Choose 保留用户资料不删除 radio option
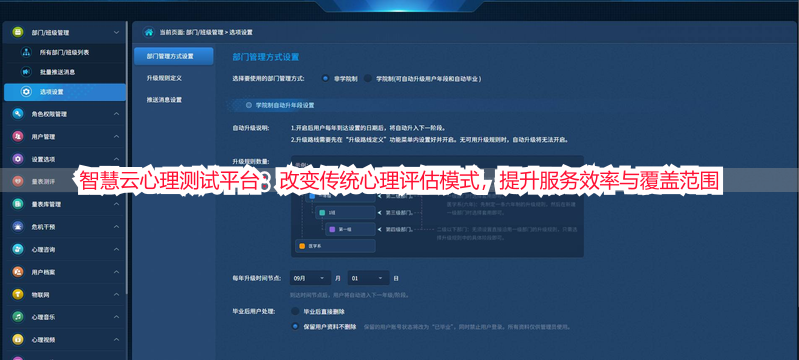This screenshot has width=799, height=360. (x=295, y=326)
